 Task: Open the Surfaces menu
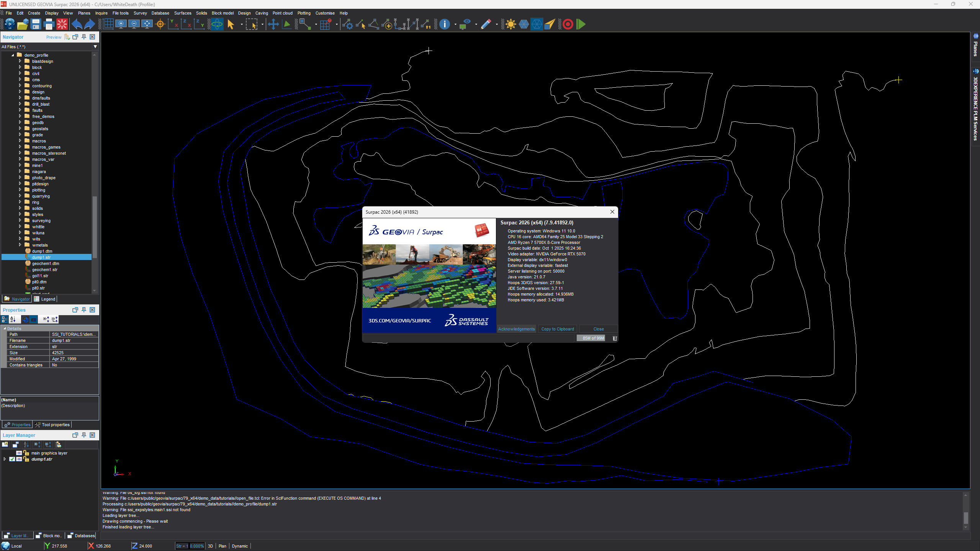[182, 13]
